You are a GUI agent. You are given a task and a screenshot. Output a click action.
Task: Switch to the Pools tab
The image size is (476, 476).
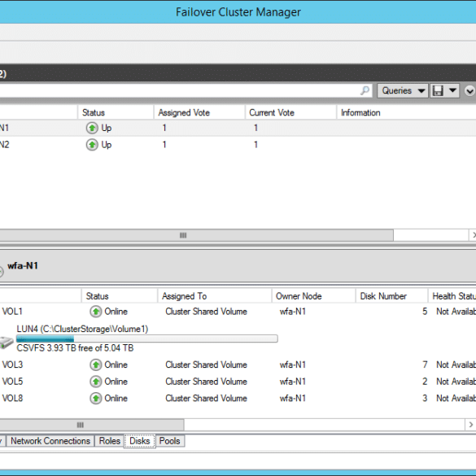tap(170, 441)
